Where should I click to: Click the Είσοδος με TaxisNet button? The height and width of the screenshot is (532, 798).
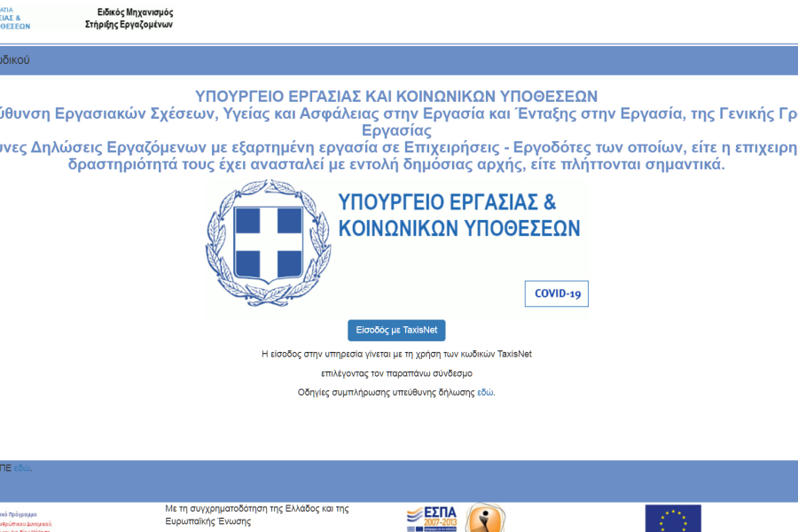(x=396, y=331)
